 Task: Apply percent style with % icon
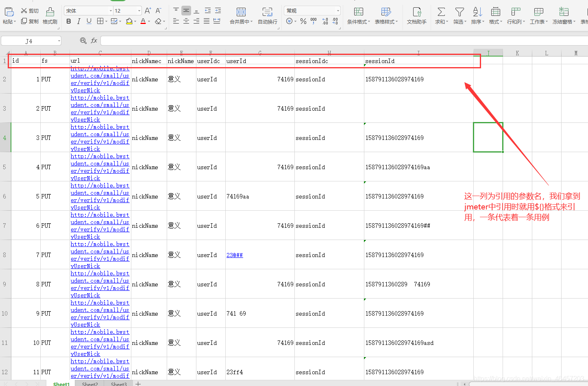tap(303, 21)
